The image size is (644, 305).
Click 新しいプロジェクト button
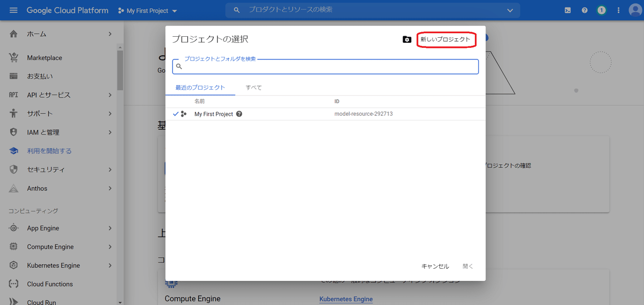point(446,39)
